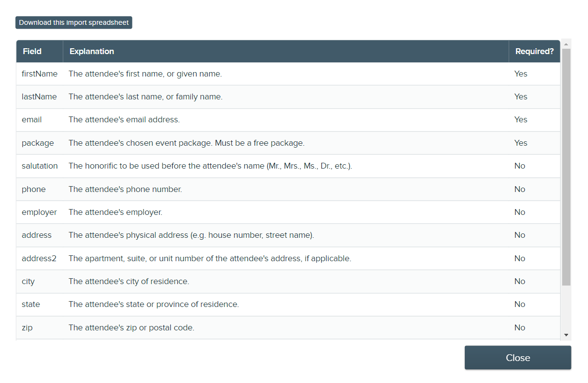588x383 pixels.
Task: Click the No value in salutation row
Action: [520, 166]
